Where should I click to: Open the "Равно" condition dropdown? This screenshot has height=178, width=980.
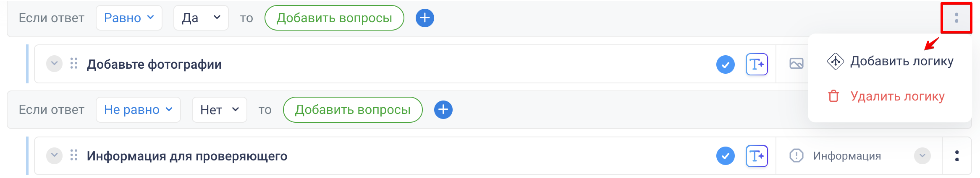129,18
